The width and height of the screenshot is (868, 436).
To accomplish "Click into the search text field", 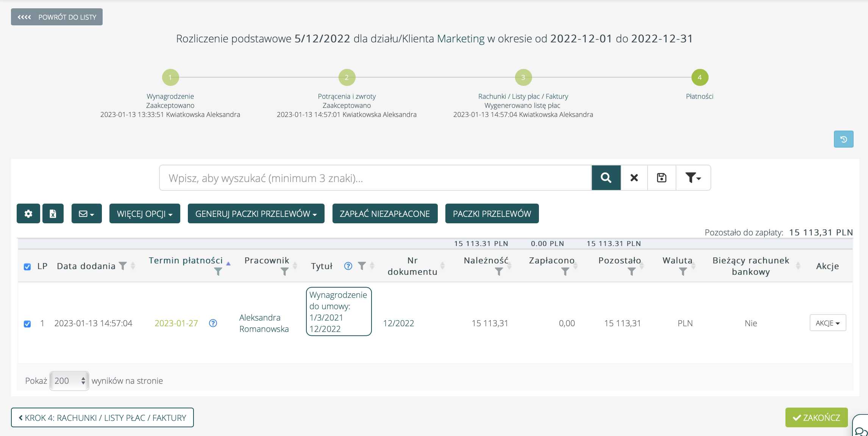I will click(375, 178).
